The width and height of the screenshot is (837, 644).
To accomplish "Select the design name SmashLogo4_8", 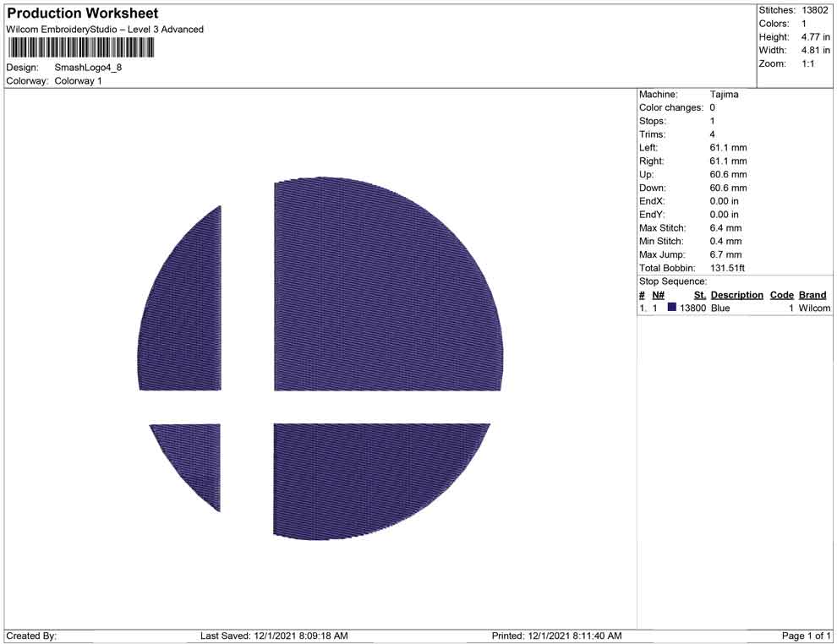I will point(88,68).
